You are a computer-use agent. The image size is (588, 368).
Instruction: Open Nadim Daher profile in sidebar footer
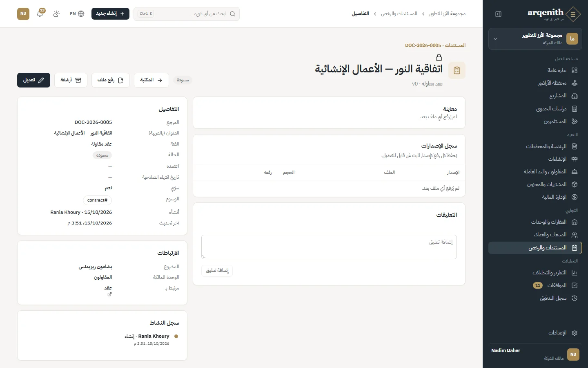pyautogui.click(x=535, y=354)
